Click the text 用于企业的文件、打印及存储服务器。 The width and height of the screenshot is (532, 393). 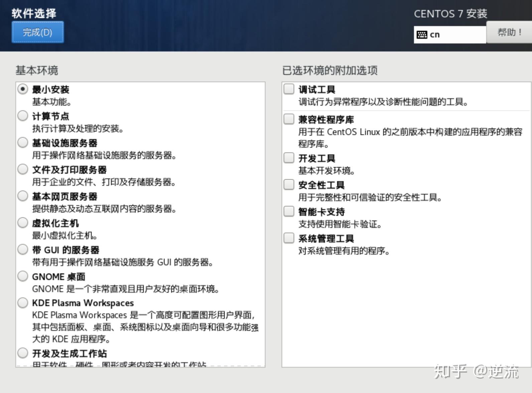[104, 182]
